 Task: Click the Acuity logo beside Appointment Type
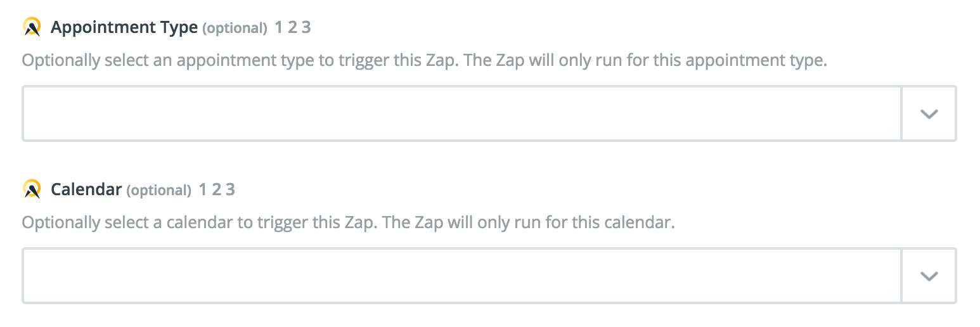tap(32, 27)
